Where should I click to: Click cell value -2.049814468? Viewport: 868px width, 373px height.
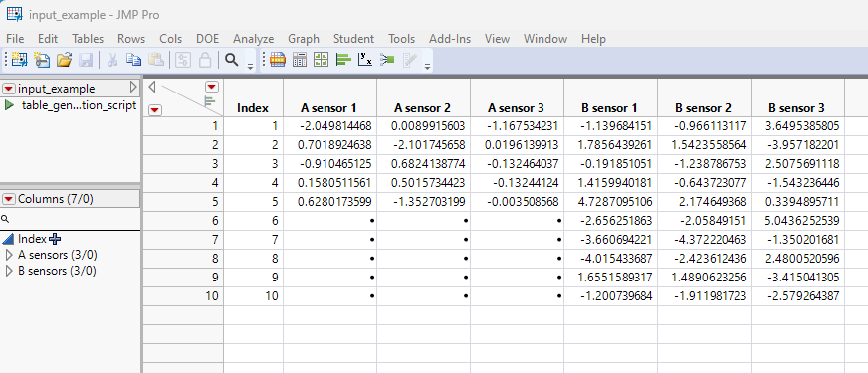(x=329, y=126)
